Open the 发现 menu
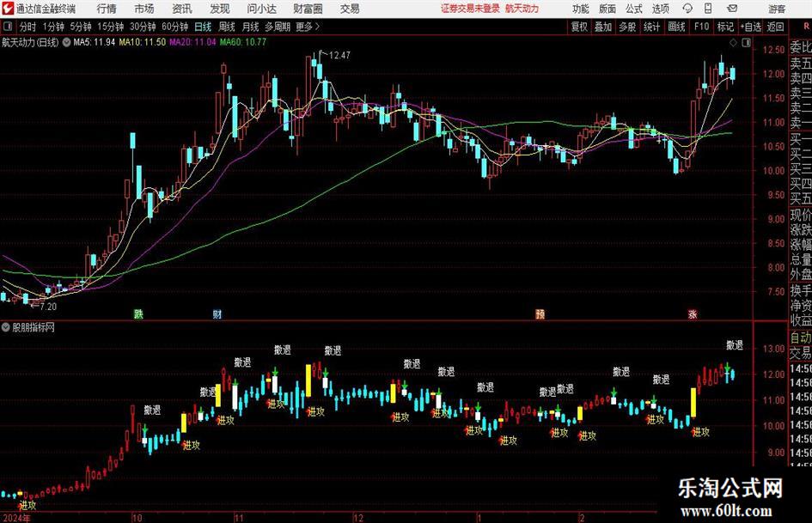Image resolution: width=812 pixels, height=523 pixels. tap(220, 9)
